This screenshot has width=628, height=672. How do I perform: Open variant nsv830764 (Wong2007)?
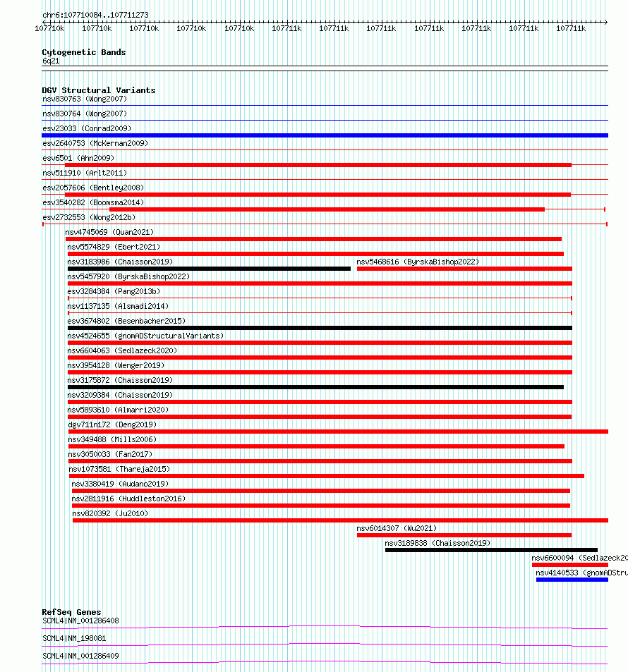tap(85, 114)
